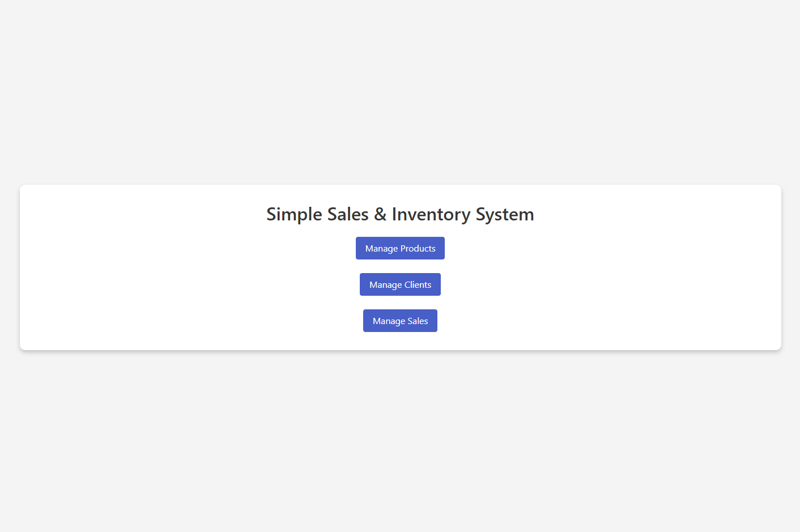Click the word Manage in Clients button
The height and width of the screenshot is (532, 800).
(x=386, y=285)
